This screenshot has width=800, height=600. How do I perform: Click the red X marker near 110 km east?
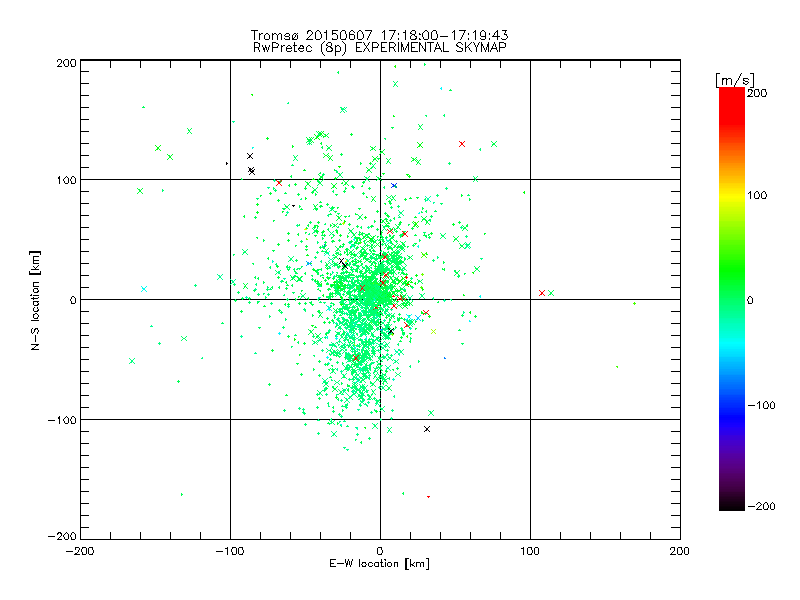542,293
